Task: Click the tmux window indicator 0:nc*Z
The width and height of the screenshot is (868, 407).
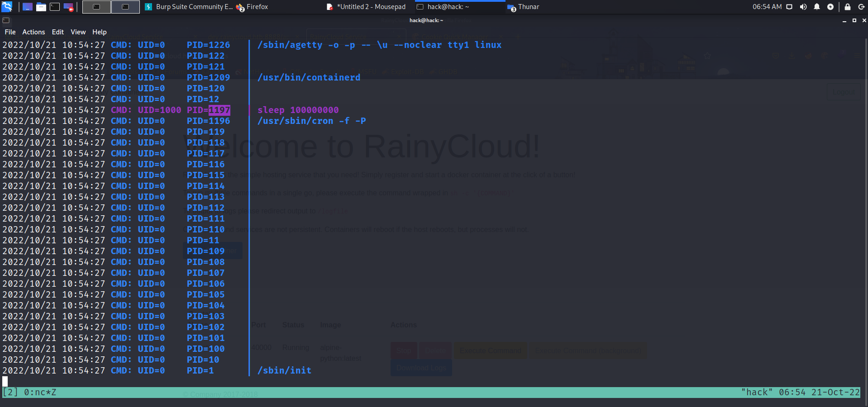Action: (40, 392)
